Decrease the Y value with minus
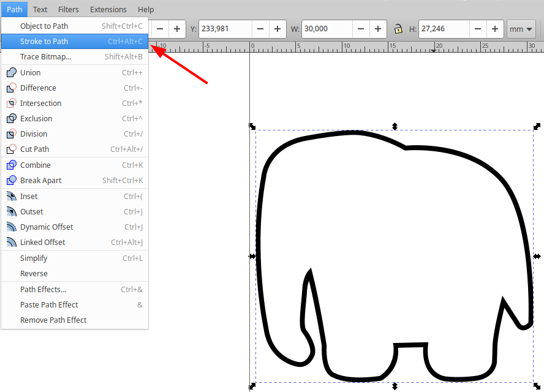 (260, 29)
